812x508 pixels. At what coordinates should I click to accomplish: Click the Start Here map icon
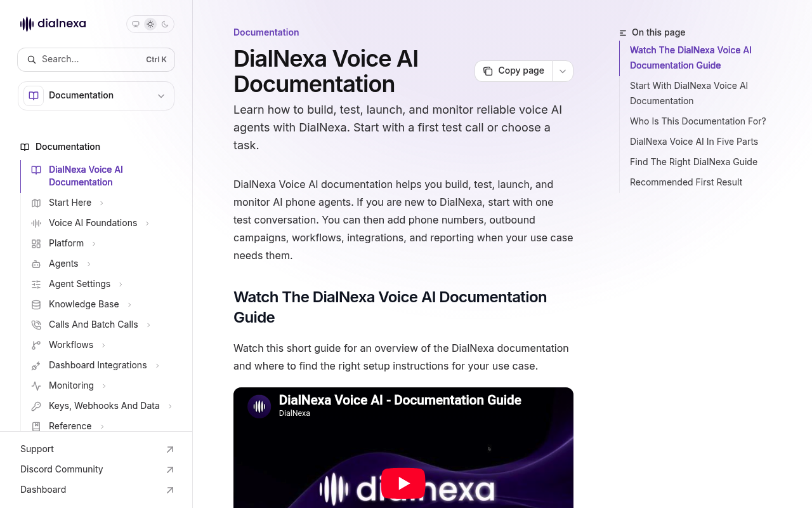coord(36,203)
